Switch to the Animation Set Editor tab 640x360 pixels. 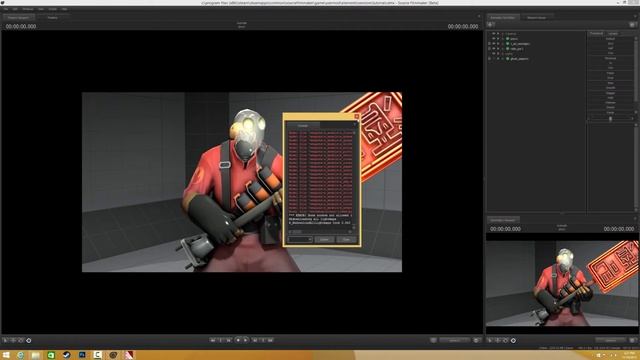[503, 18]
